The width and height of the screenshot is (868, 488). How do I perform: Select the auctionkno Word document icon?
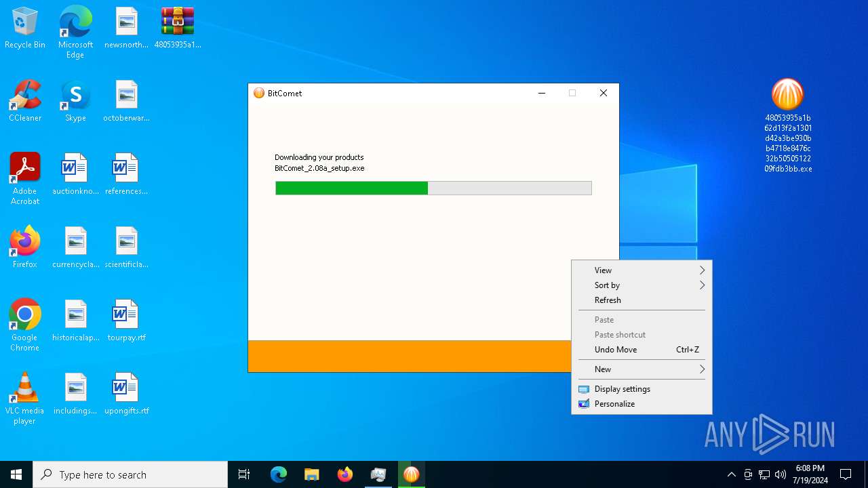pos(75,175)
